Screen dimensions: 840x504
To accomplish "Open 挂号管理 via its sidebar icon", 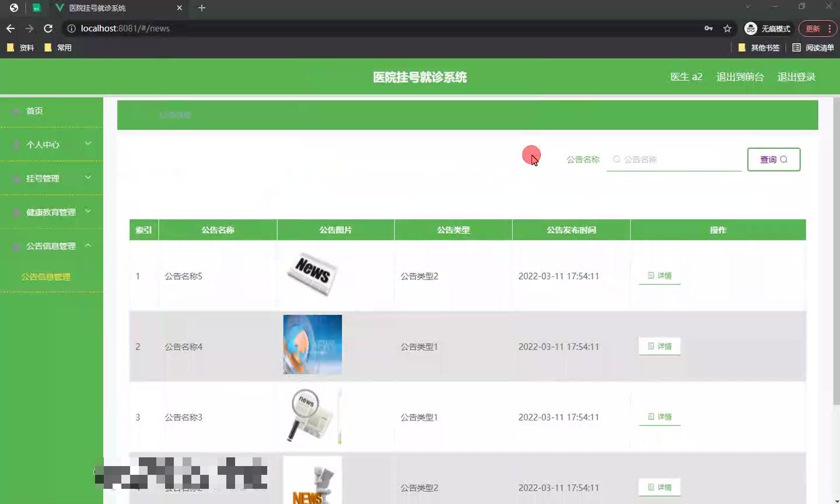I will [16, 178].
